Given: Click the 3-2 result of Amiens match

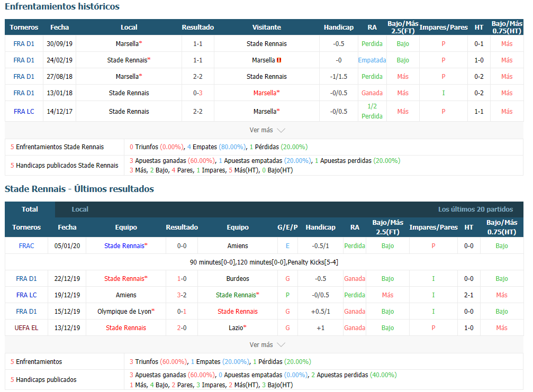Looking at the screenshot, I should click(182, 295).
